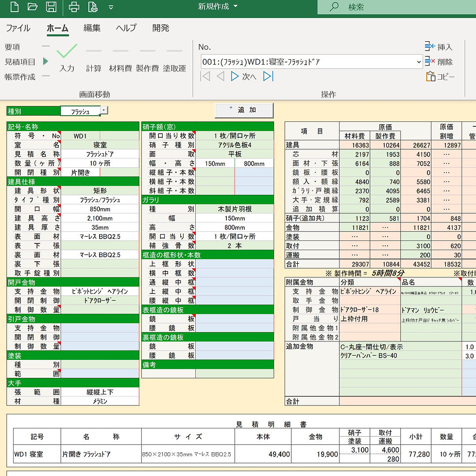Jump to first record icon
The height and width of the screenshot is (476, 476).
pos(205,76)
